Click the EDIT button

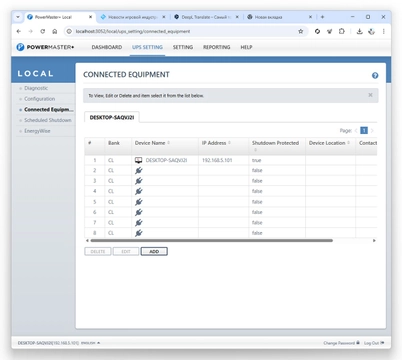(x=126, y=251)
